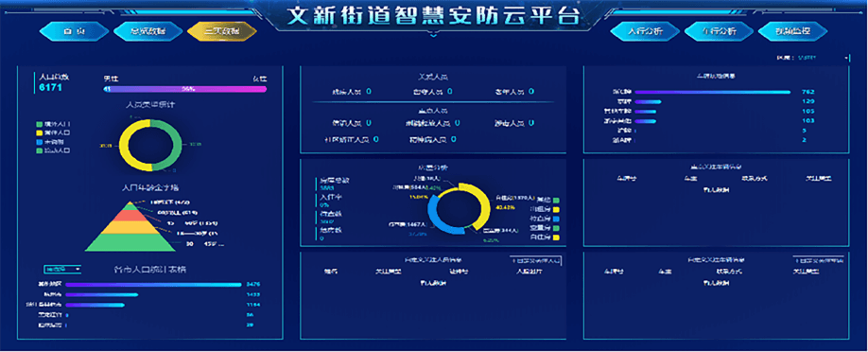Click the add custom focus vehicle button

[x=818, y=260]
